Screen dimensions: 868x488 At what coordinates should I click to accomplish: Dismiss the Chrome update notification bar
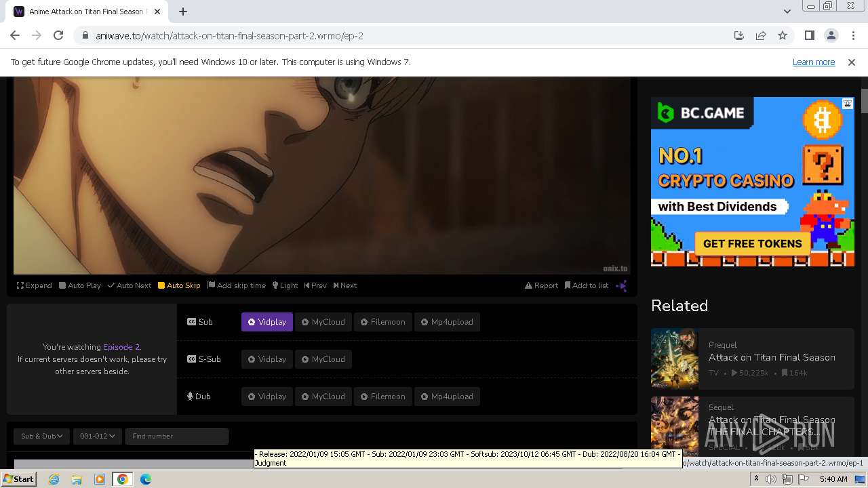852,62
